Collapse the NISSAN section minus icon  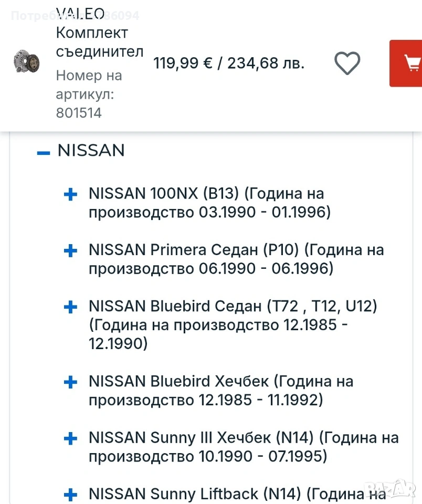click(44, 153)
